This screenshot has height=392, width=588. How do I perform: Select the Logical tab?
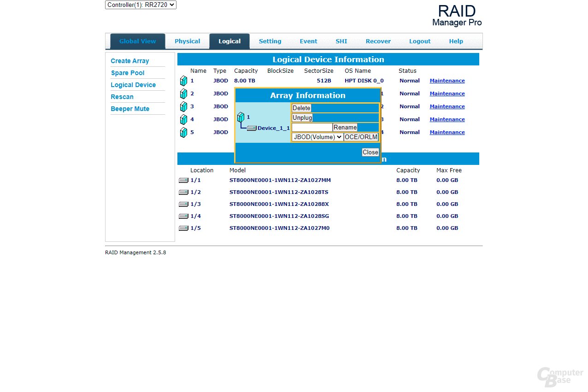pyautogui.click(x=229, y=41)
